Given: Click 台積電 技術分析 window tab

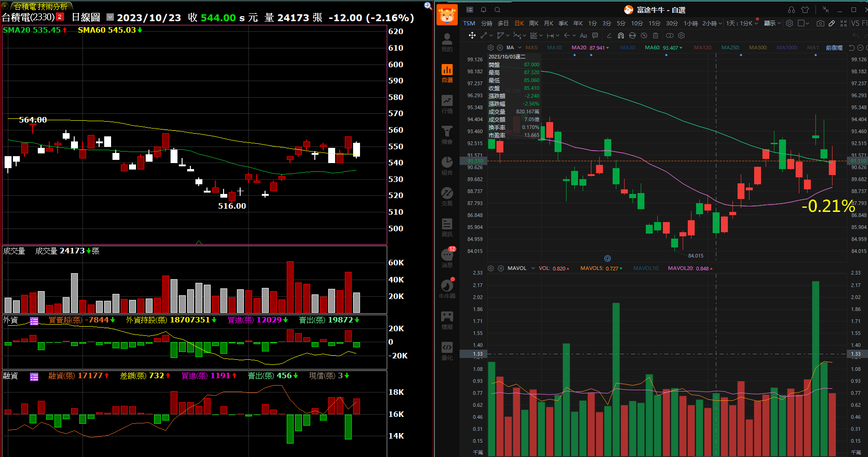Looking at the screenshot, I should point(41,6).
